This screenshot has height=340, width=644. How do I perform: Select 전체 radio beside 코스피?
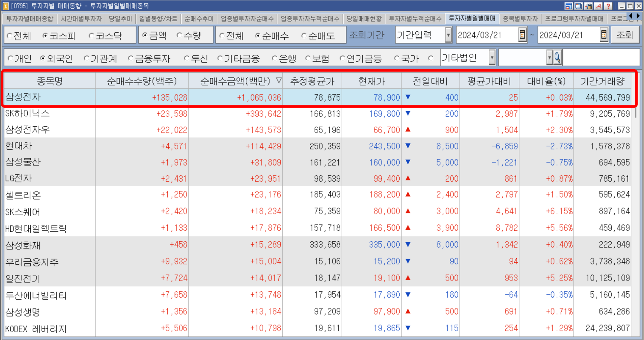(x=9, y=35)
